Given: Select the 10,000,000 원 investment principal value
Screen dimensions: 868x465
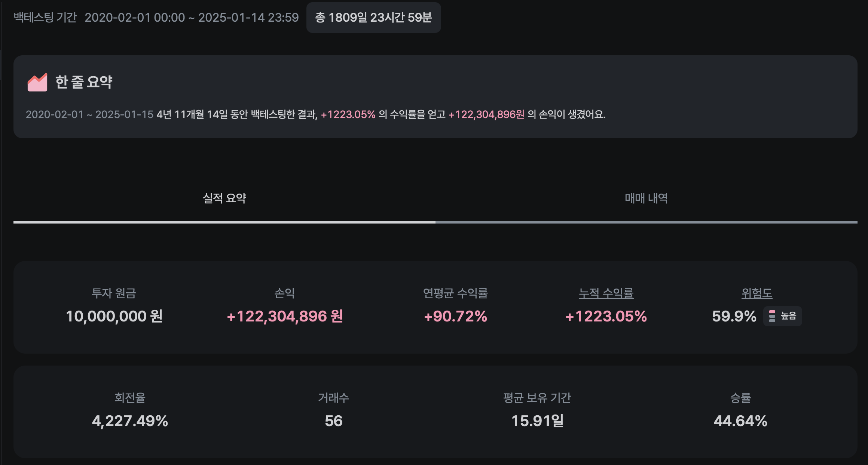Looking at the screenshot, I should coord(114,316).
